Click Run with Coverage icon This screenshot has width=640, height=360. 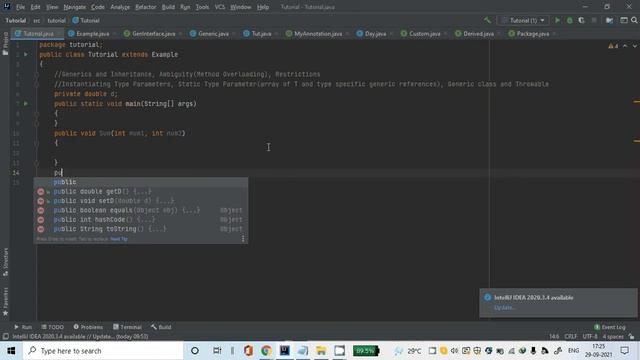pos(581,20)
